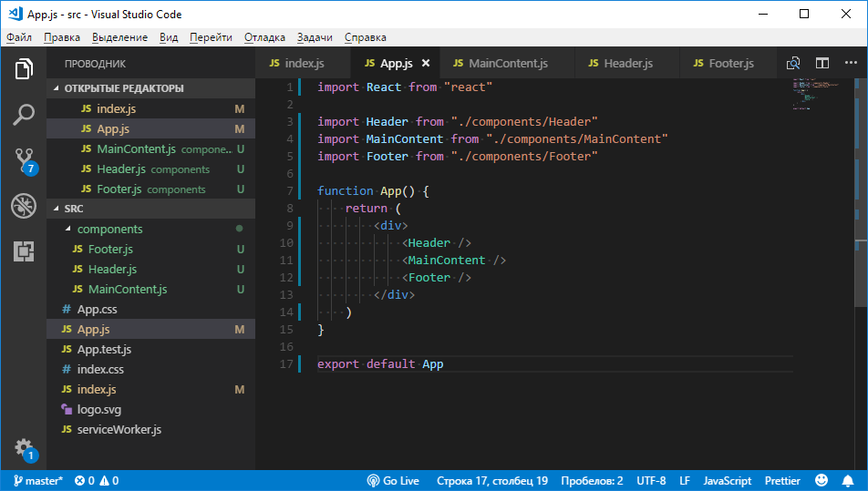Collapse the components folder in tree

click(67, 230)
